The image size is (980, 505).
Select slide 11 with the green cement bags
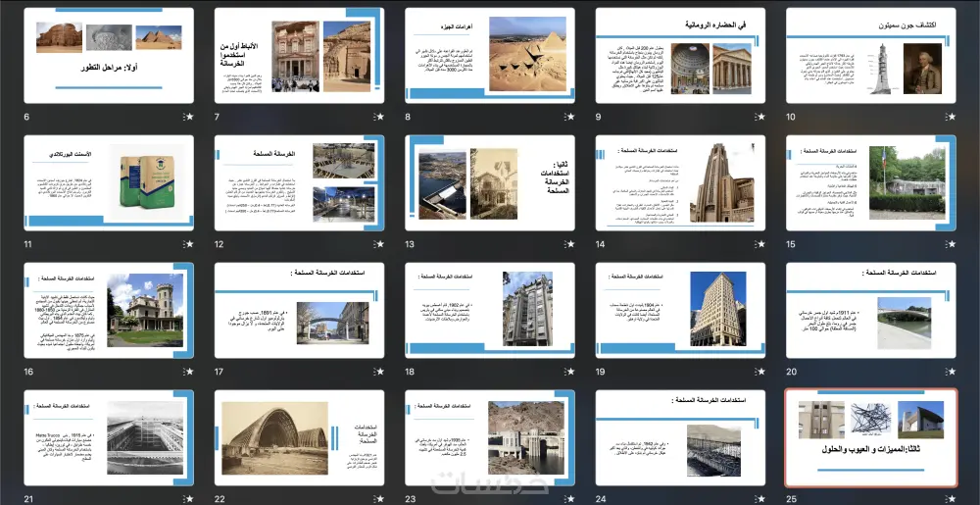click(109, 182)
